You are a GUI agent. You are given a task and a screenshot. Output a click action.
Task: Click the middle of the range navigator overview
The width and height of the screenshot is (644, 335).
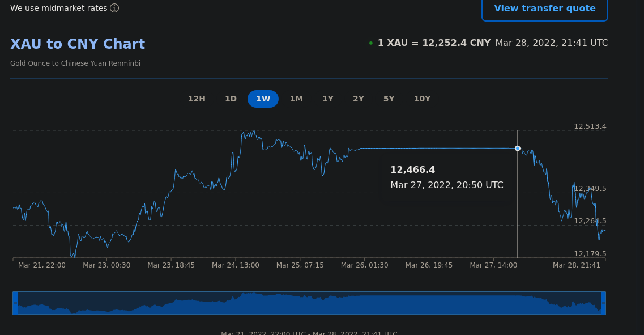309,303
